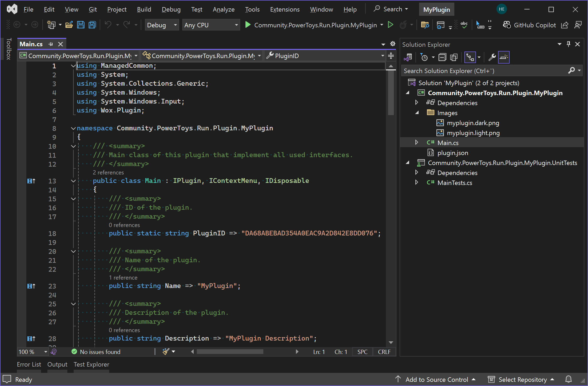Toggle Preview Selected Items in Solution Explorer
The image size is (588, 386).
click(x=504, y=57)
